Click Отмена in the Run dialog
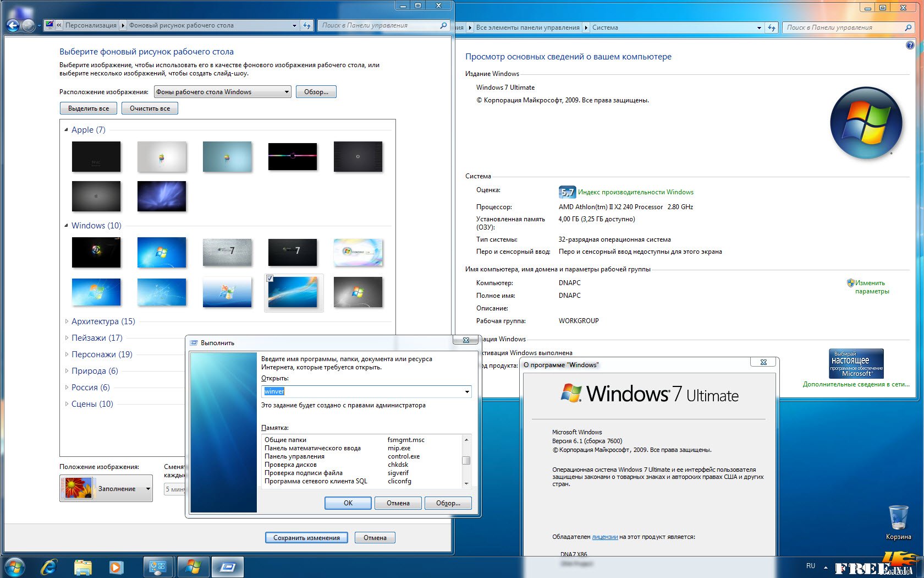Screen dimensions: 924x578 click(398, 503)
